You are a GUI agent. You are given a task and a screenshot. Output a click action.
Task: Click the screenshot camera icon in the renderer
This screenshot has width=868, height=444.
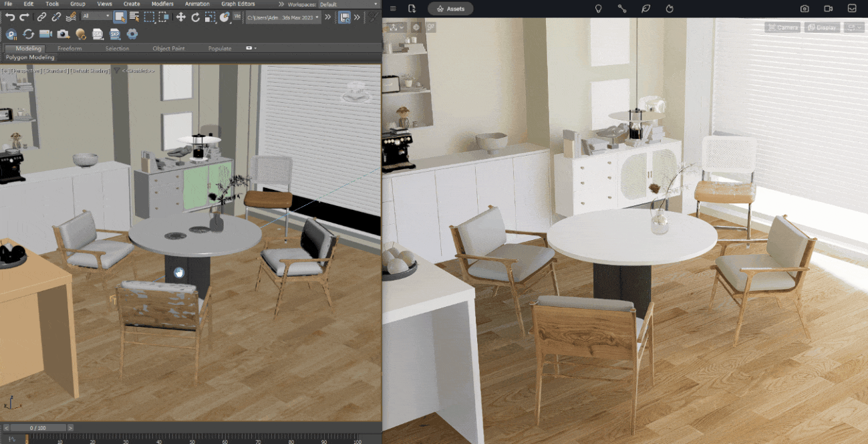[x=805, y=9]
